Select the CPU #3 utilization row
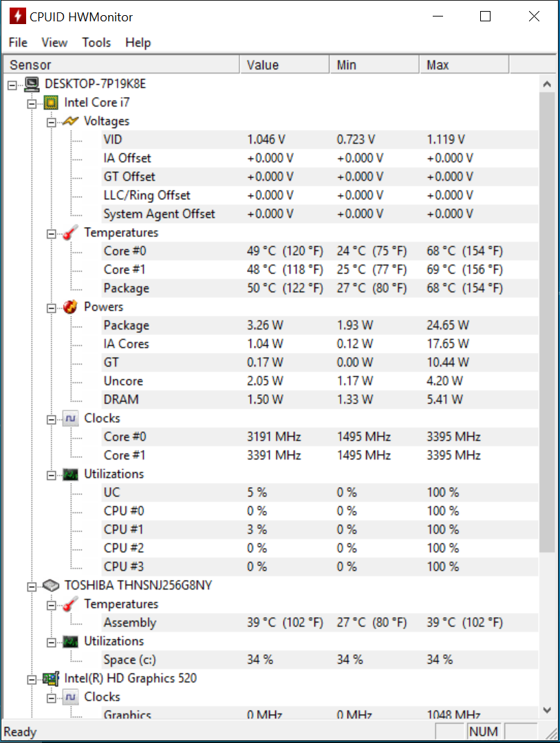Image resolution: width=560 pixels, height=743 pixels. 321,567
